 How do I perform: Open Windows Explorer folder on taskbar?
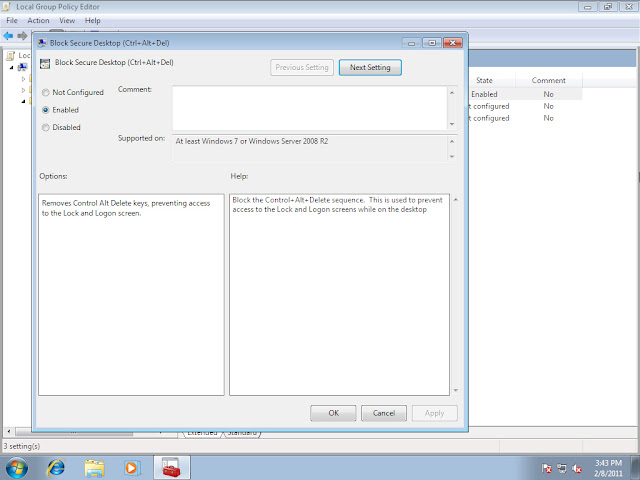coord(94,468)
